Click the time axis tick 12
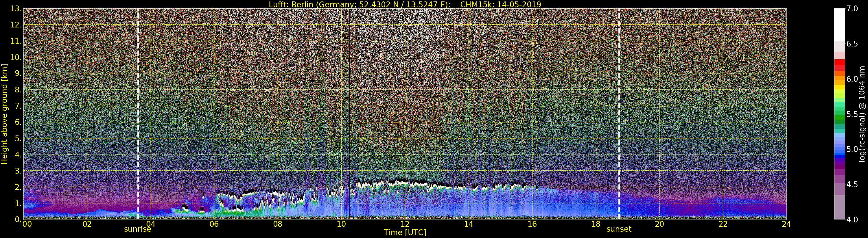Screen dimensions: 868x238 point(405,224)
